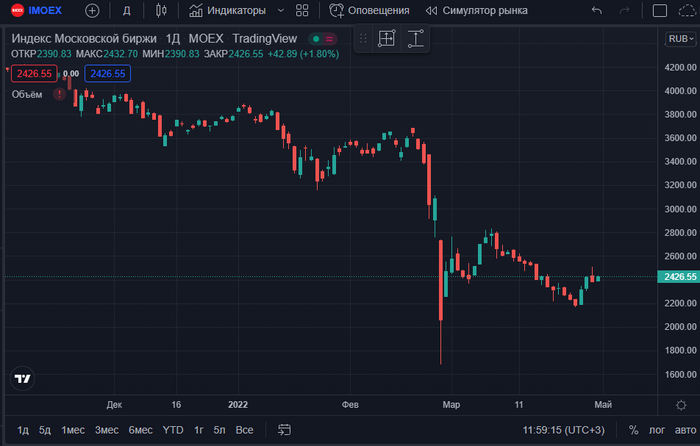
Task: Open the timezone selector showing UTC+3
Action: [564, 429]
